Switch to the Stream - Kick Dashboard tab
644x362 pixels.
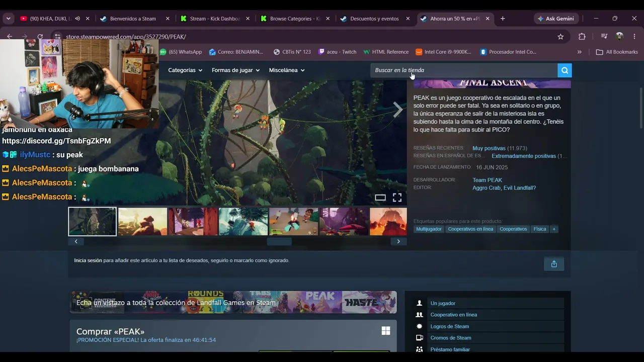click(x=215, y=19)
